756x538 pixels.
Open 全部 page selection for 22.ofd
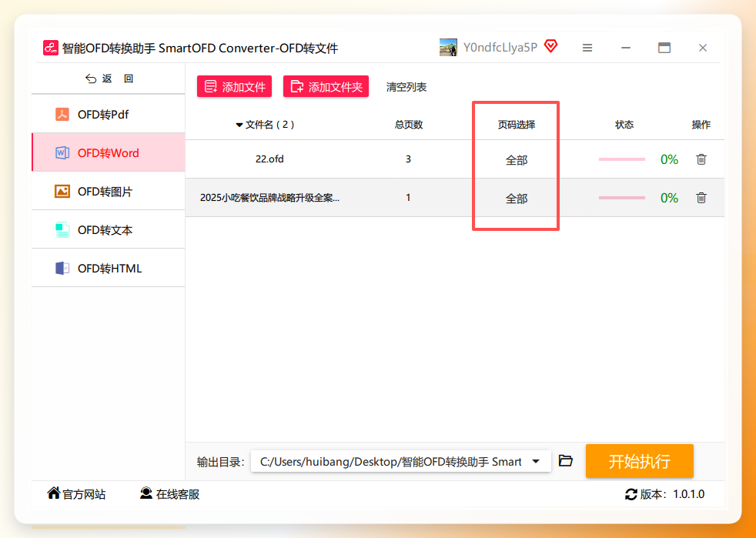point(517,160)
